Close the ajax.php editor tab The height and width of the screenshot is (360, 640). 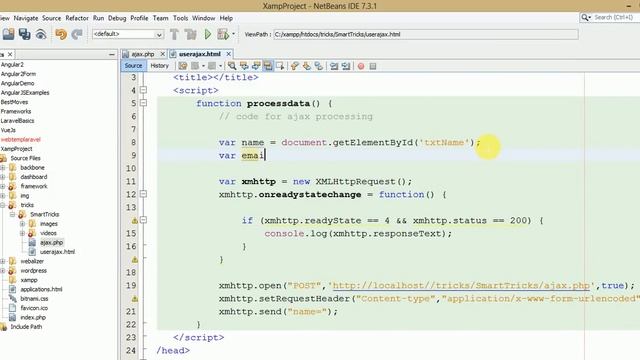[162, 54]
